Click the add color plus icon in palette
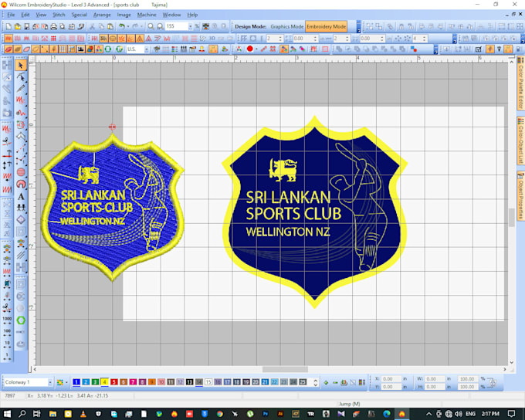 click(326, 382)
